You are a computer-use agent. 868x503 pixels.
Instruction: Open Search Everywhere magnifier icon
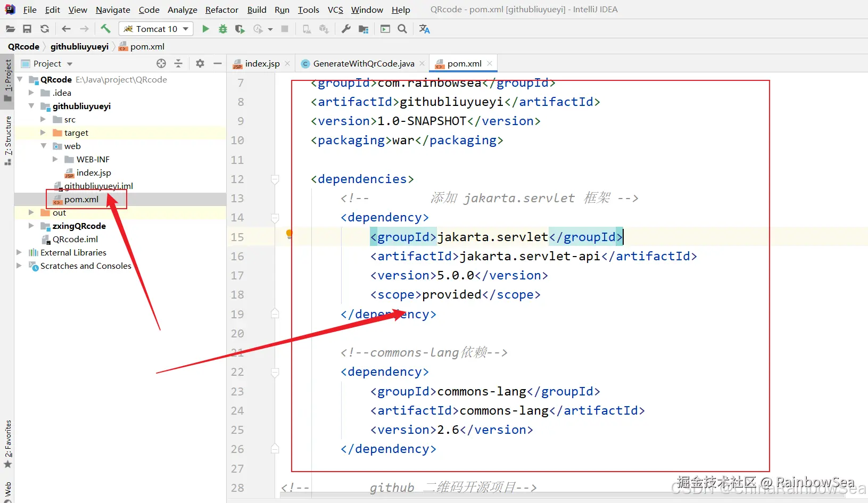[402, 29]
